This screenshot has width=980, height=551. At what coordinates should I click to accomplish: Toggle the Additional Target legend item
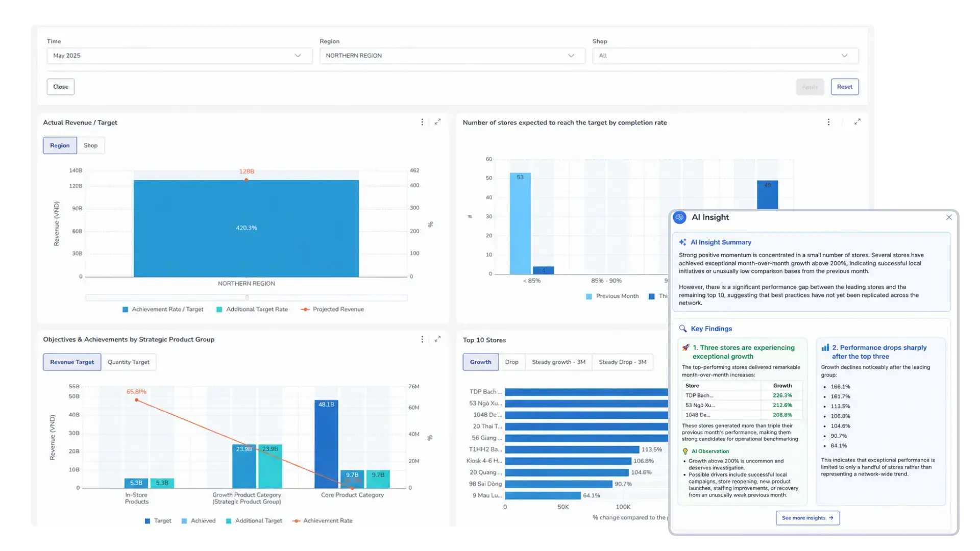254,521
